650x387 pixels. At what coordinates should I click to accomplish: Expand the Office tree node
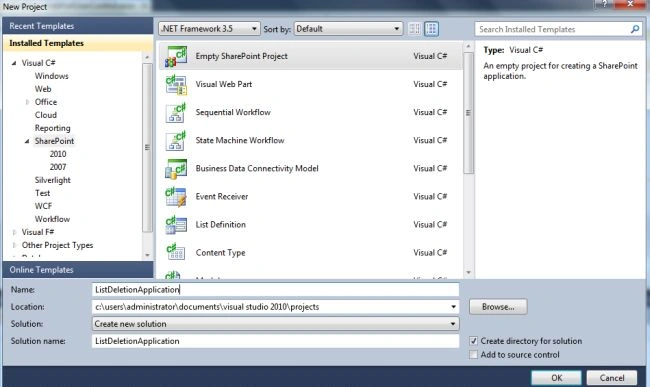coord(27,102)
